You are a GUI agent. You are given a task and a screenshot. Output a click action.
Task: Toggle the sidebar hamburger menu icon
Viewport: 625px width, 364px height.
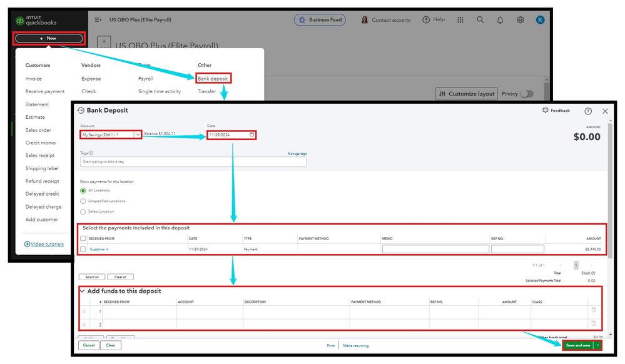coord(98,19)
